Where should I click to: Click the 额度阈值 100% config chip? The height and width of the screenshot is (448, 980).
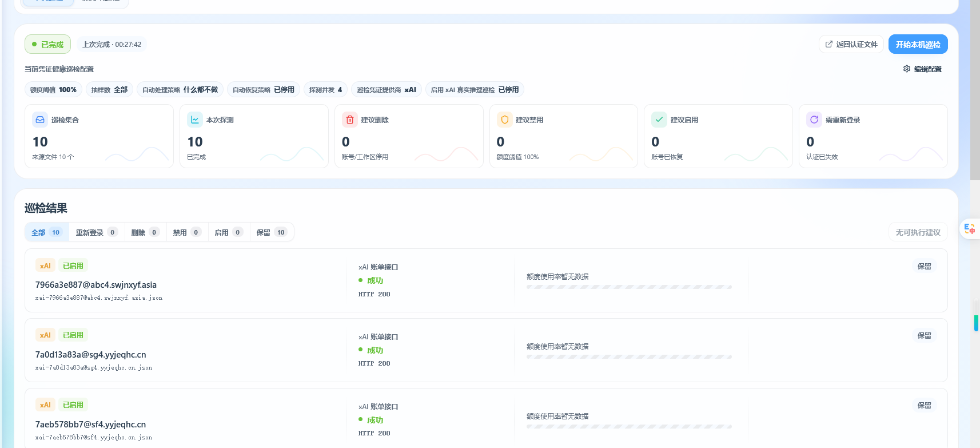[53, 90]
